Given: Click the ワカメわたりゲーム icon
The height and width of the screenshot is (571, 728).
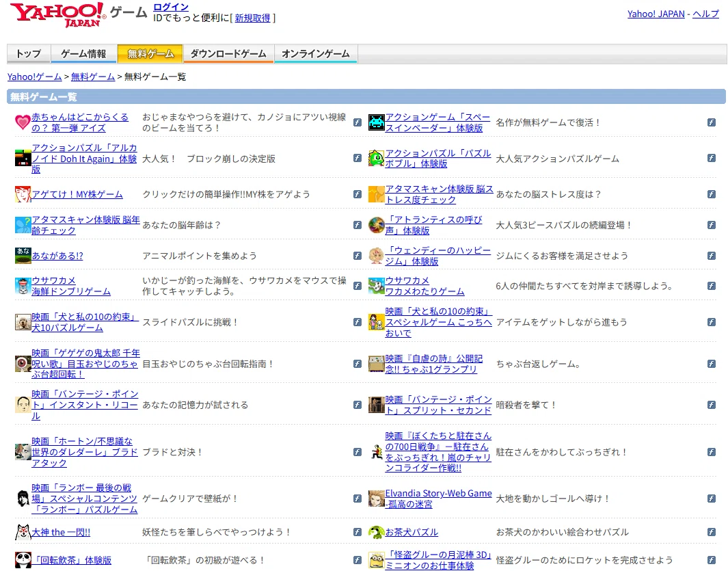Looking at the screenshot, I should (377, 287).
